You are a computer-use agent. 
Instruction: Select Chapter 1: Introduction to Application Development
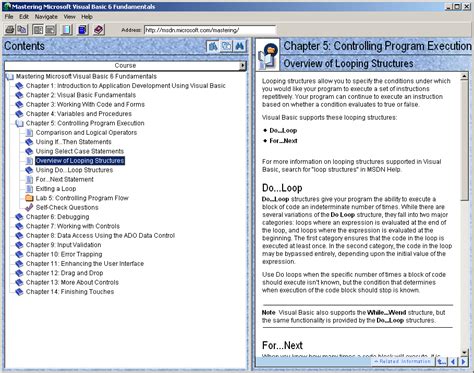coord(126,86)
